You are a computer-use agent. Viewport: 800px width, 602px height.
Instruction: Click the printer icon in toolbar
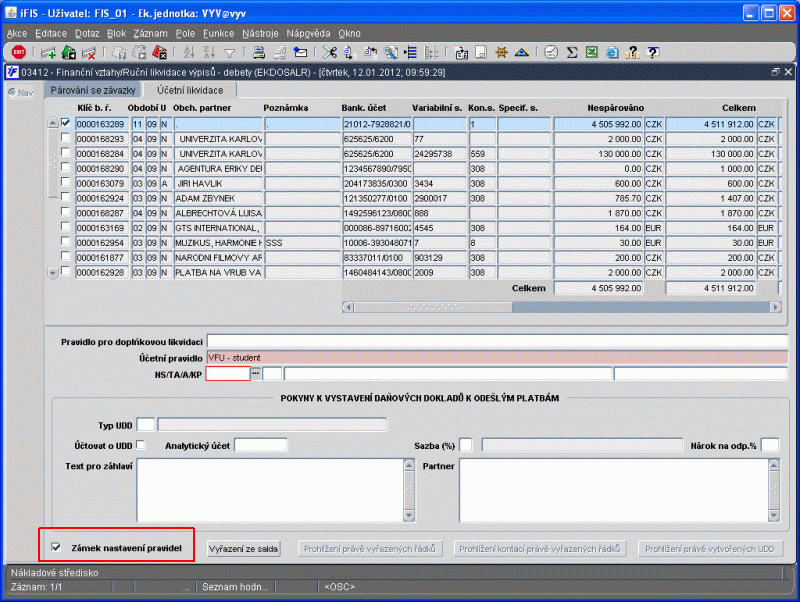[x=259, y=52]
